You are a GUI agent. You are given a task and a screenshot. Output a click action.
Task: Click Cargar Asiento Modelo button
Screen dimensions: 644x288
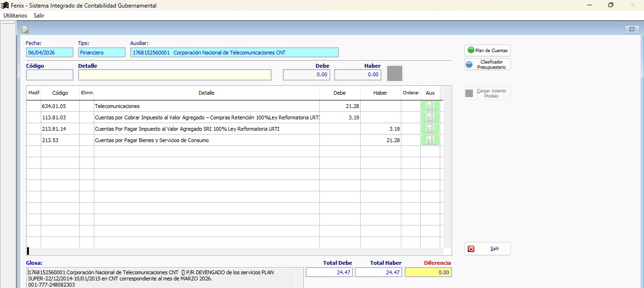(x=488, y=93)
